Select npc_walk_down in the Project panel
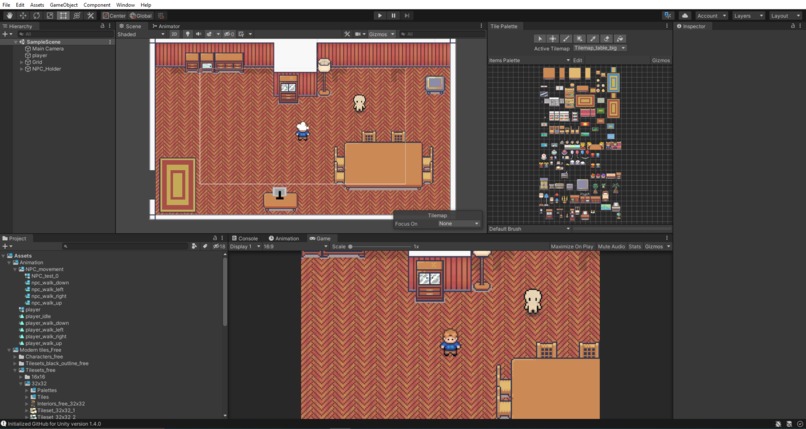806x429 pixels. [x=50, y=283]
